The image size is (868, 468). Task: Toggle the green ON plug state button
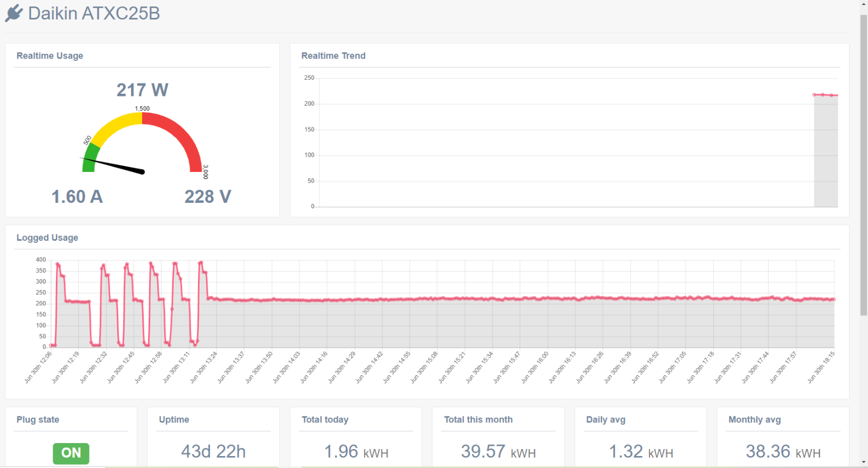[71, 453]
